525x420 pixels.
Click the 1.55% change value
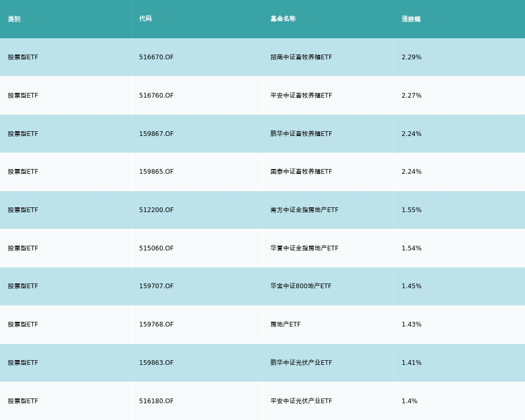[412, 210]
